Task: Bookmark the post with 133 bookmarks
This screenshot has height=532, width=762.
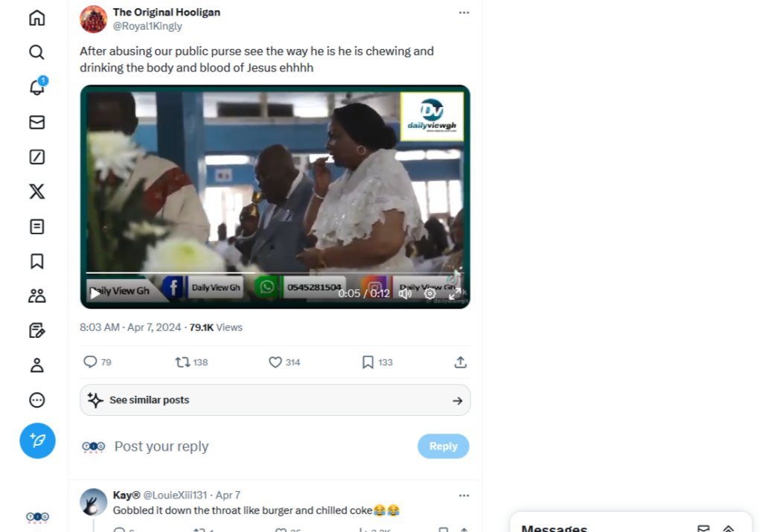Action: pos(368,362)
